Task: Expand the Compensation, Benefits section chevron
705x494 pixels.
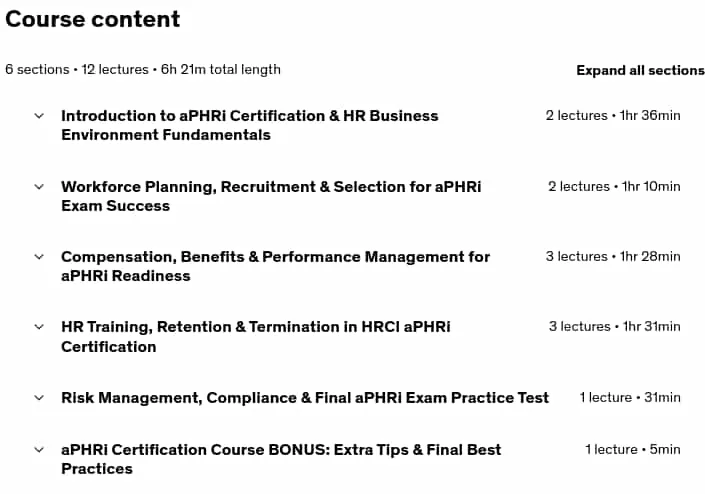Action: [x=39, y=257]
